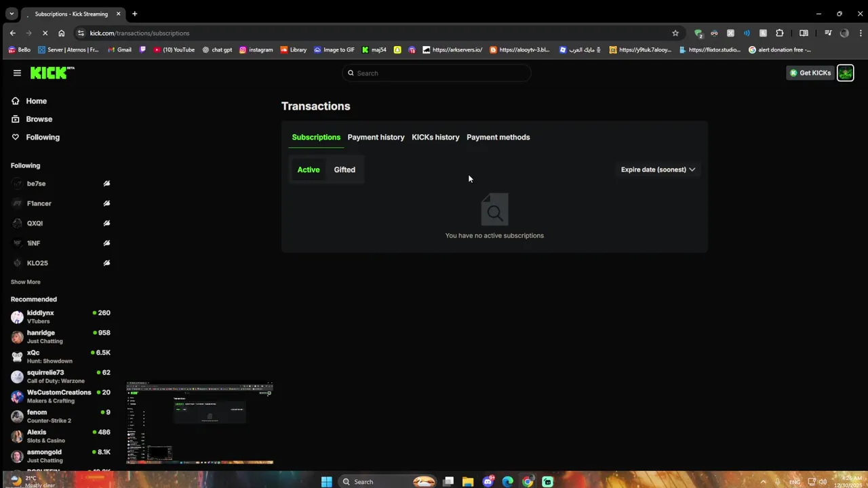The width and height of the screenshot is (868, 488).
Task: Show hidden system tray icons
Action: (763, 482)
